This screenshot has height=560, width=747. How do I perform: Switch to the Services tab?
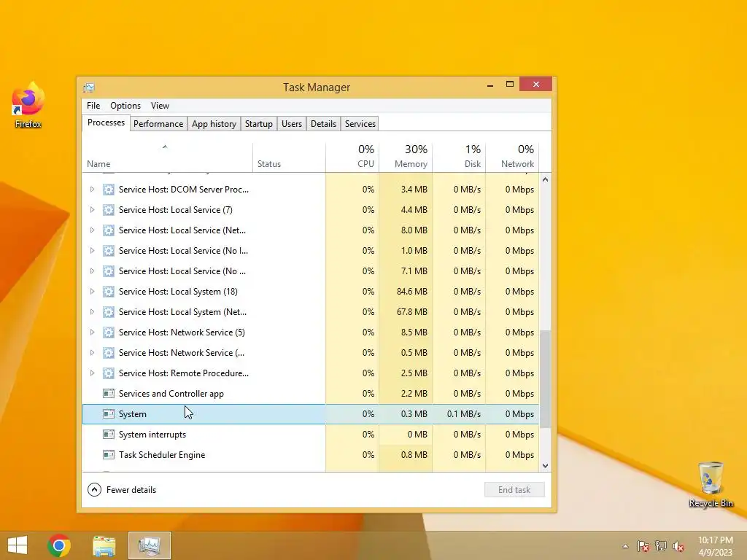point(360,124)
